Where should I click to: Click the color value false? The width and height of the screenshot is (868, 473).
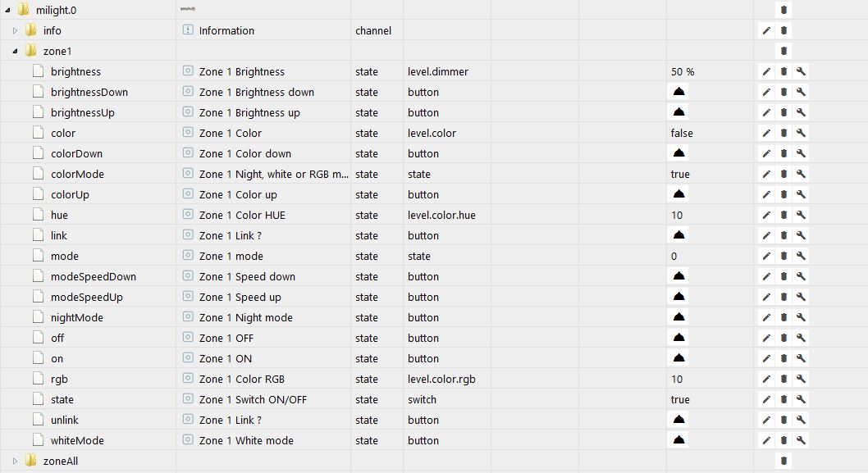coord(682,134)
